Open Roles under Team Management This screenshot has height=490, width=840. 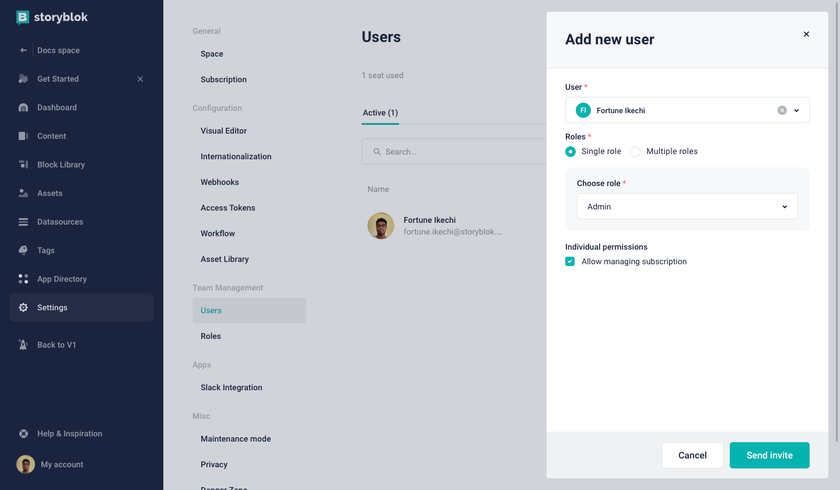point(211,337)
